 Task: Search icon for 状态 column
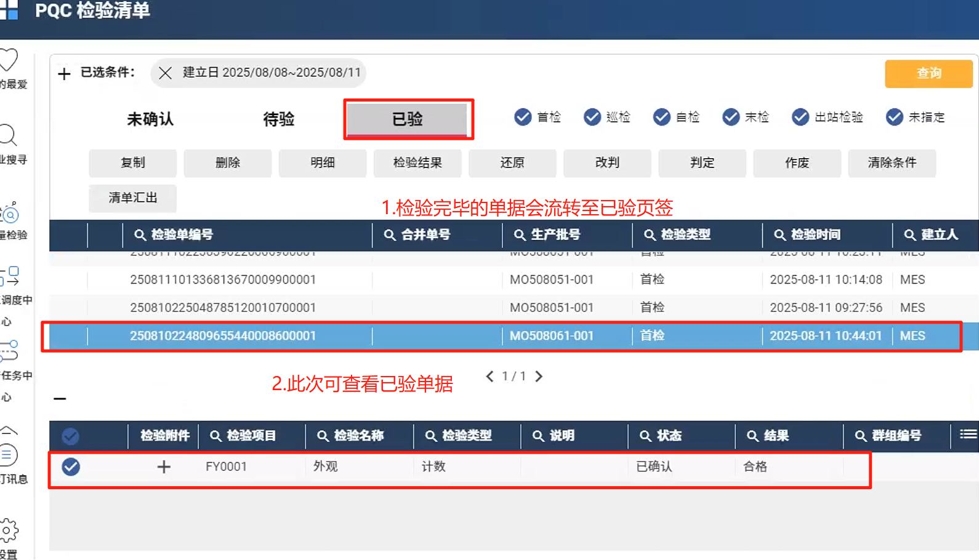645,436
